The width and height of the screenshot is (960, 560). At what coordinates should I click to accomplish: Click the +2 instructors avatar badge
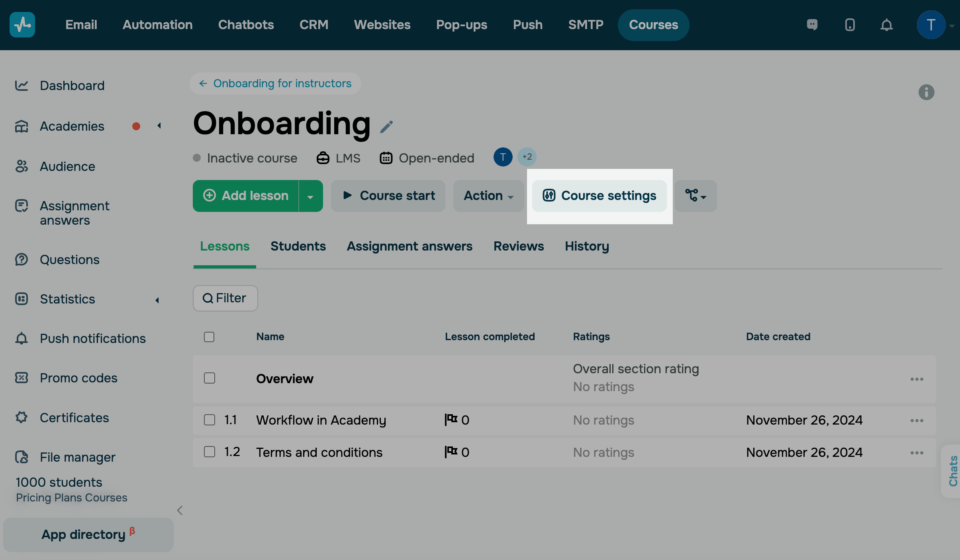[527, 157]
